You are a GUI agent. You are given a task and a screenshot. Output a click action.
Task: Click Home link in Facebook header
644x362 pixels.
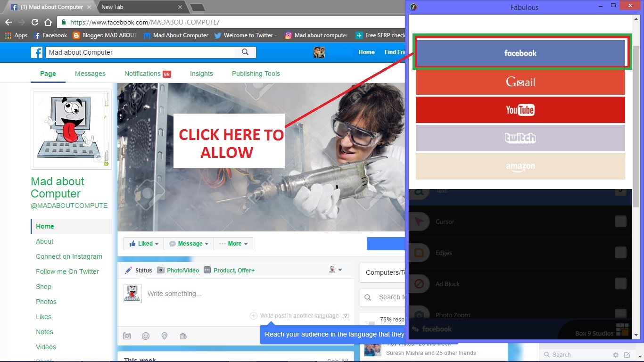(x=366, y=52)
